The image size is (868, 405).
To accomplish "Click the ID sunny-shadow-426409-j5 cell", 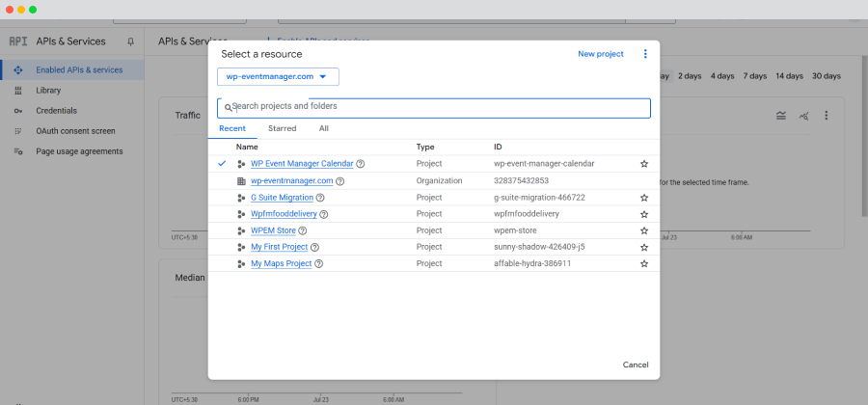I will [x=539, y=247].
